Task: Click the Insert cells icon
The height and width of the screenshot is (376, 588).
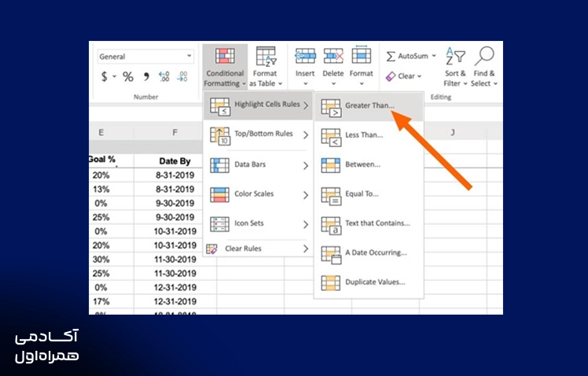Action: pyautogui.click(x=305, y=56)
